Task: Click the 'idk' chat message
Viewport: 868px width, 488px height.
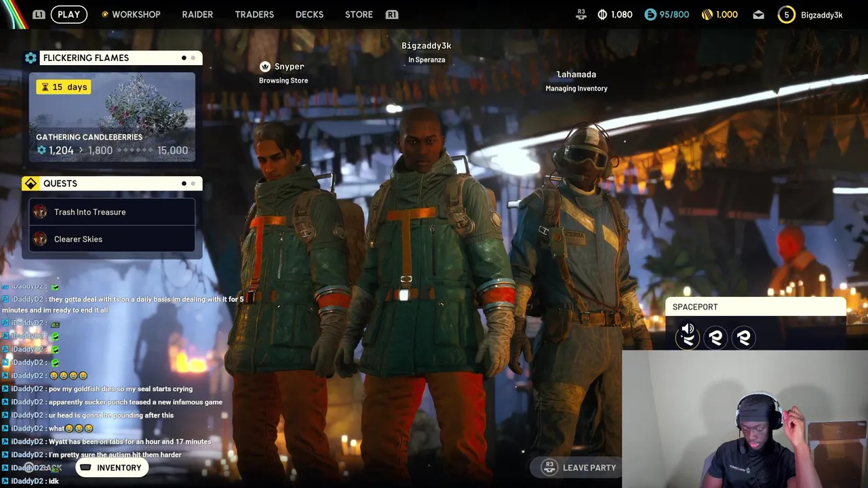Action: click(x=31, y=481)
